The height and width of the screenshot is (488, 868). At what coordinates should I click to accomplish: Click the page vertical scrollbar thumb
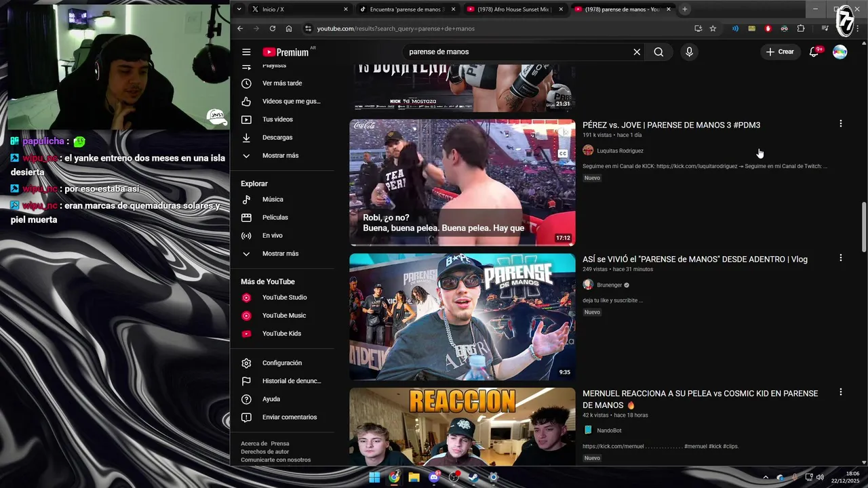864,226
